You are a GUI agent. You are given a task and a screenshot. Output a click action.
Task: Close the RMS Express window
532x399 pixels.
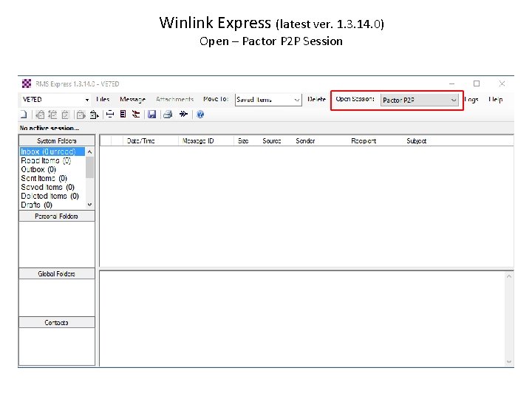(502, 83)
